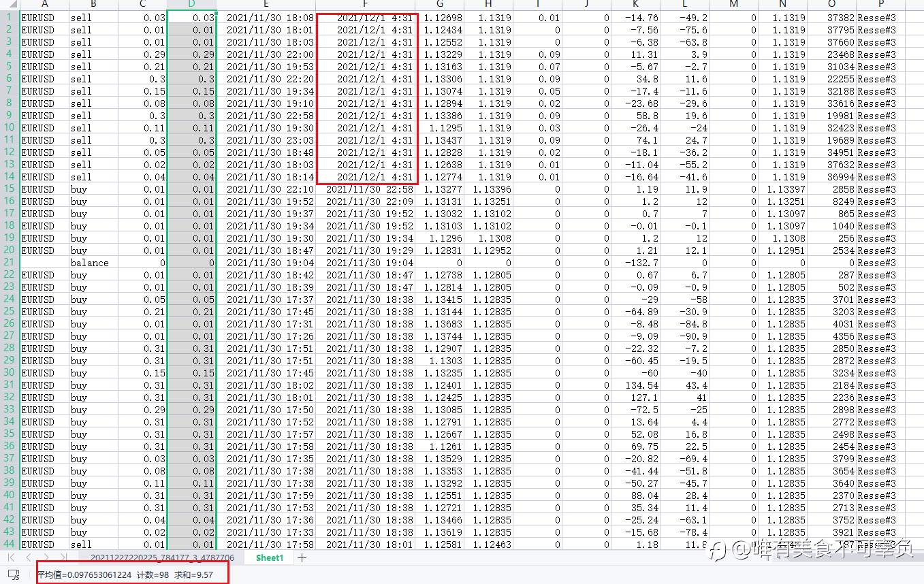Select the cell showing 69.75

tap(636, 447)
